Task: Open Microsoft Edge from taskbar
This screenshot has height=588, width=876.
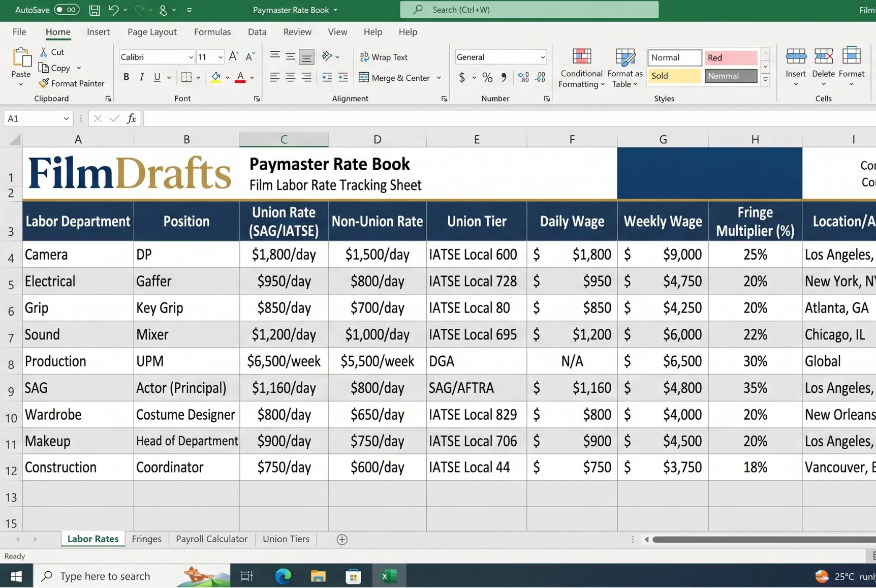Action: point(283,576)
